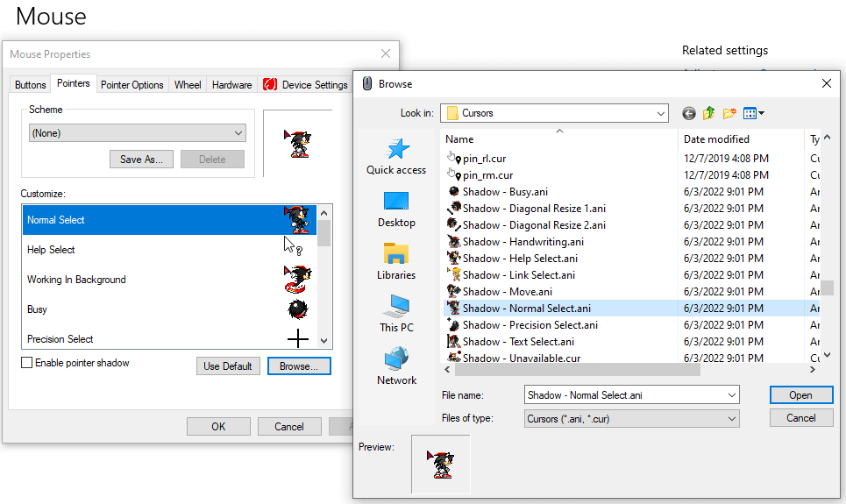Select Shadow - Unavailable.cur file

click(514, 356)
